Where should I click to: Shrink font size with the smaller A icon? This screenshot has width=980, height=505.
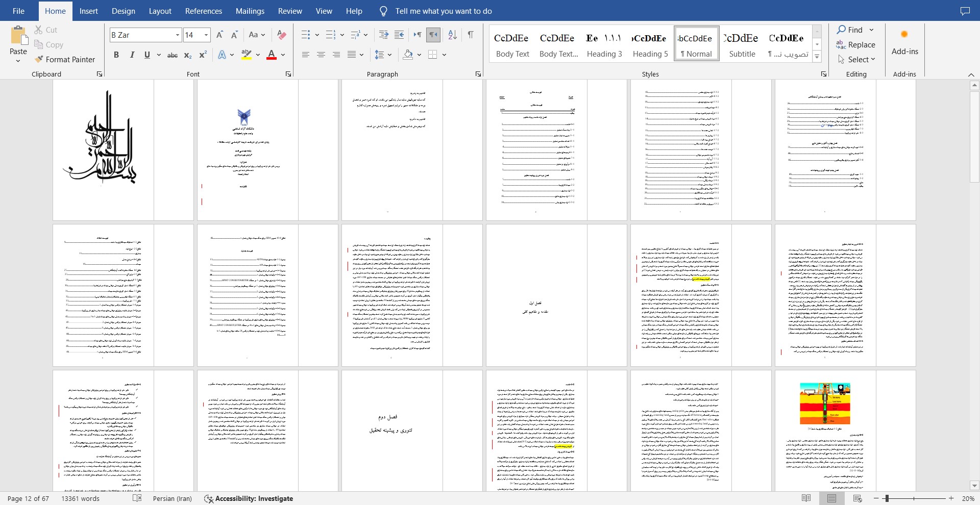(234, 35)
